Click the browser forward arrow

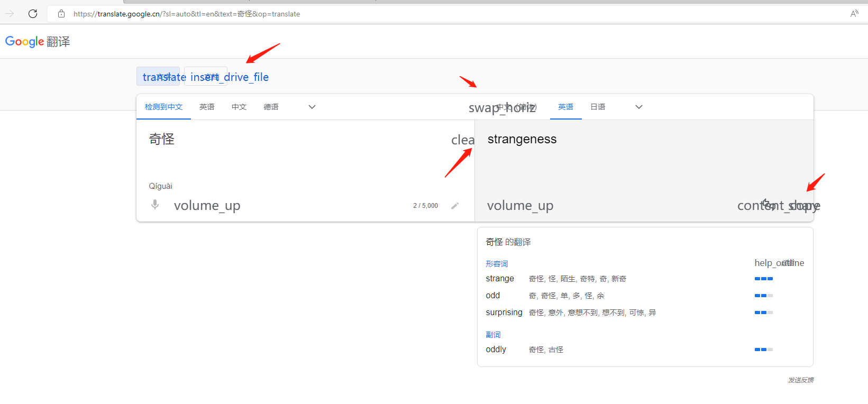[10, 14]
